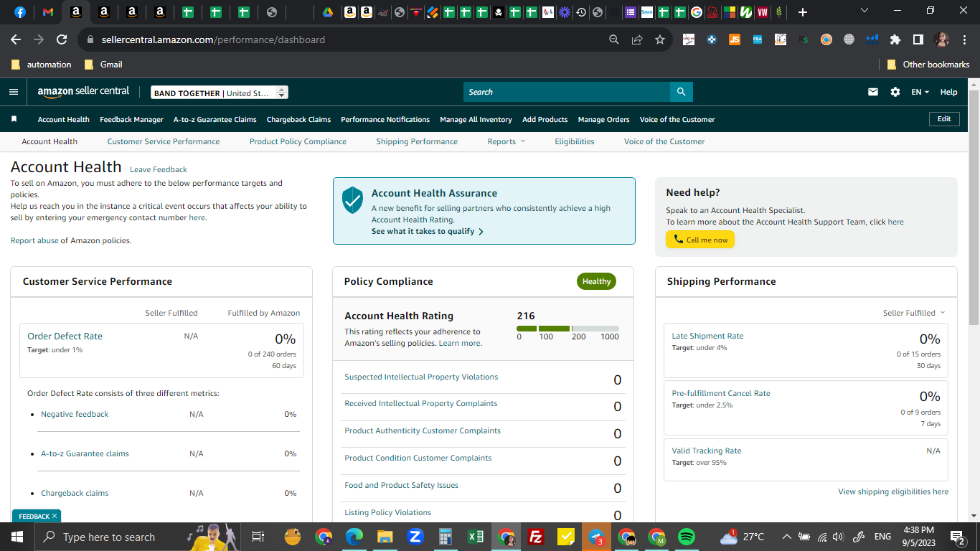The image size is (980, 551).
Task: Open the Seller Central hamburger menu
Action: [14, 92]
